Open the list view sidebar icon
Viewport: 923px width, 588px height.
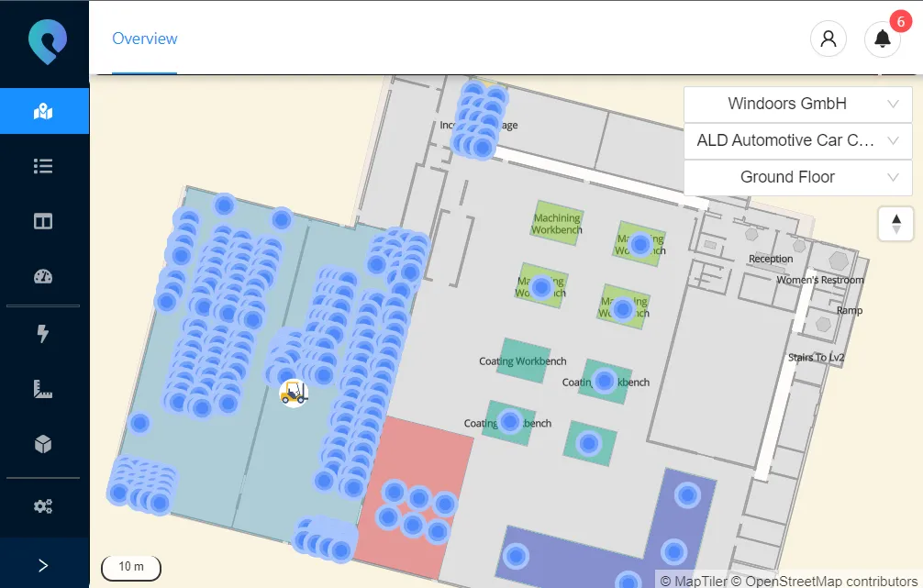coord(43,166)
